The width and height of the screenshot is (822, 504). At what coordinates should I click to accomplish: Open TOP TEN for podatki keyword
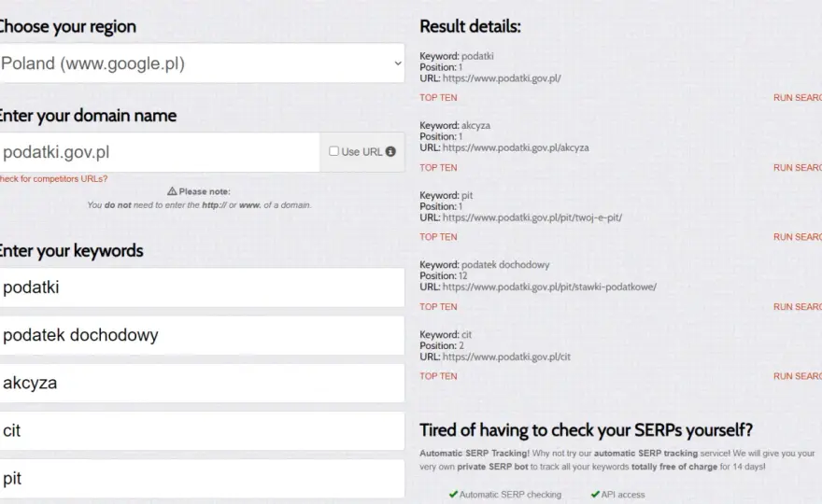[438, 97]
